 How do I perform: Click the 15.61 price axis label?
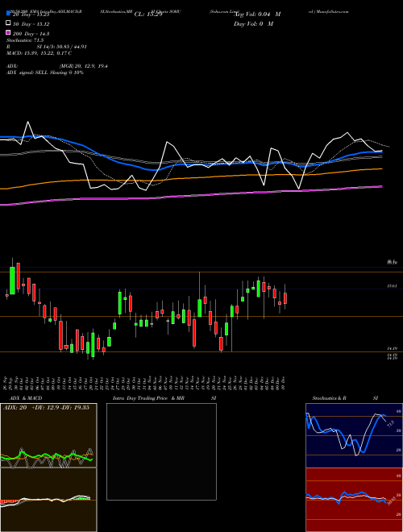coord(393,286)
